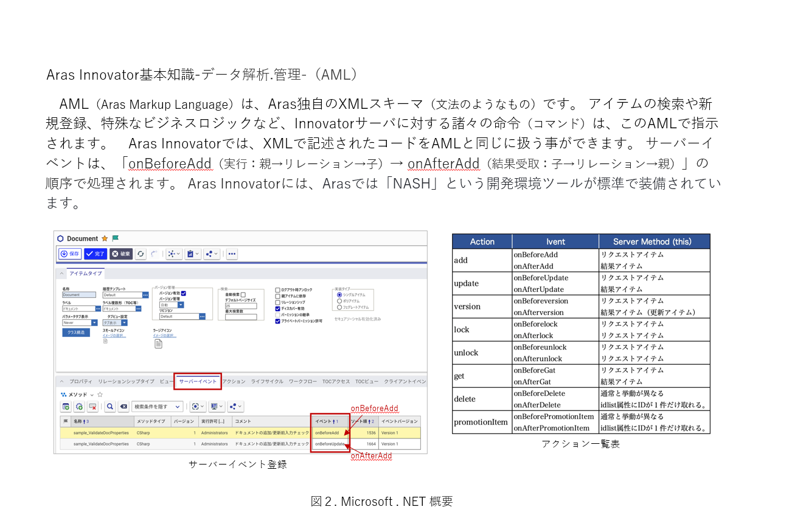Enable the 自動検索 checkbox
The height and width of the screenshot is (532, 789).
coord(243,294)
